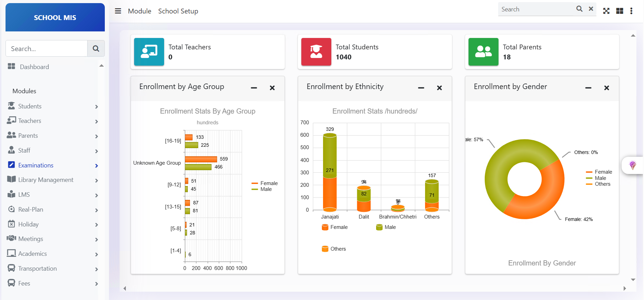The image size is (644, 300).
Task: Minimize the Enrollment by Age Group panel
Action: [254, 88]
